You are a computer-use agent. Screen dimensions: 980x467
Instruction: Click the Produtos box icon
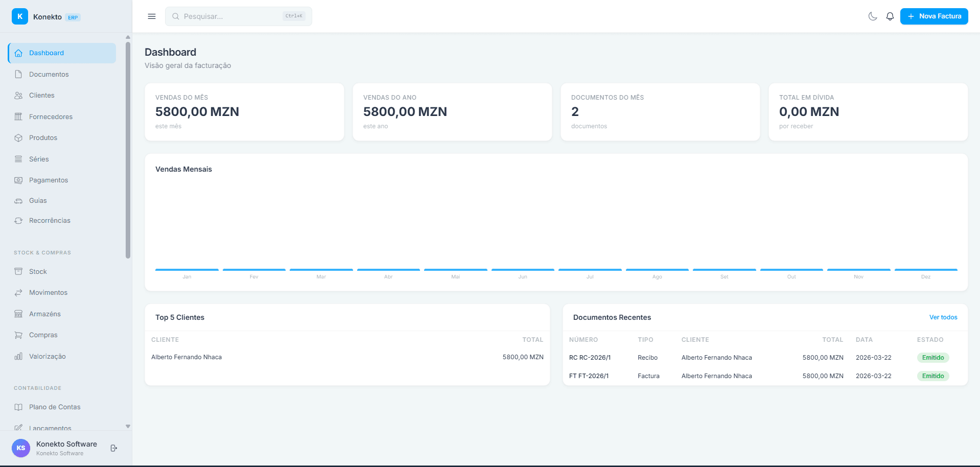18,138
